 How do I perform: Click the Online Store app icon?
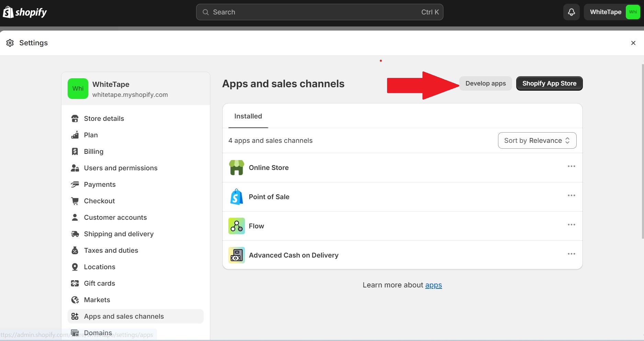tap(237, 168)
